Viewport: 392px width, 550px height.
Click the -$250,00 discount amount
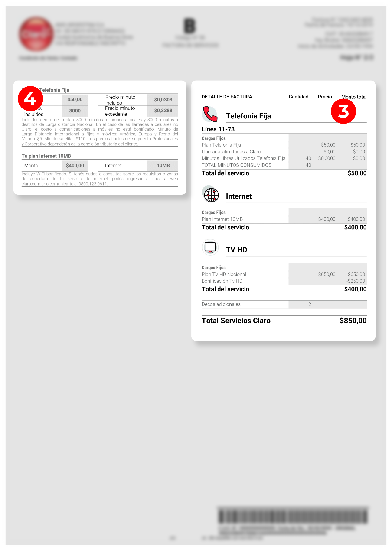356,281
